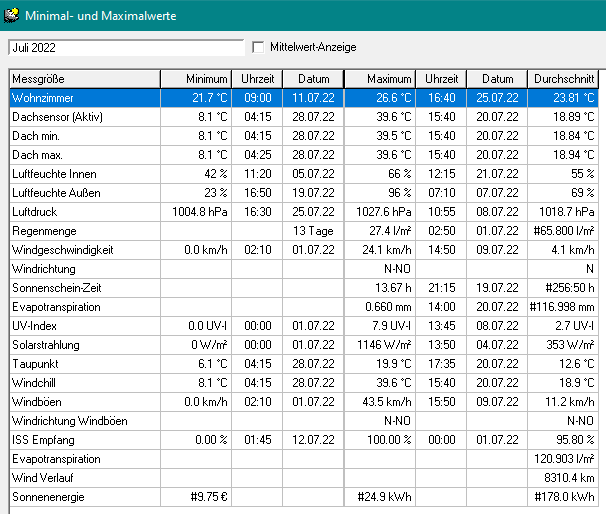Screen dimensions: 606x514
Task: Select the Luftfeuchte Außen row
Action: click(x=84, y=193)
